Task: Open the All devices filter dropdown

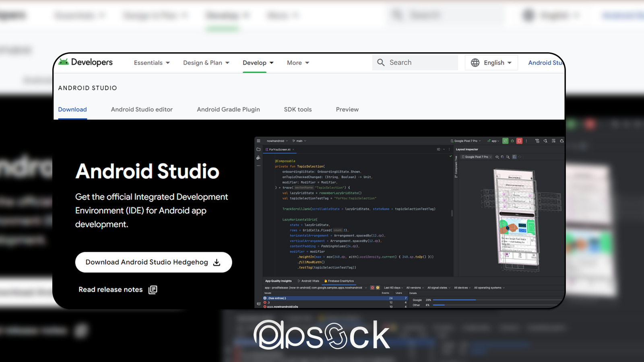Action: 462,288
